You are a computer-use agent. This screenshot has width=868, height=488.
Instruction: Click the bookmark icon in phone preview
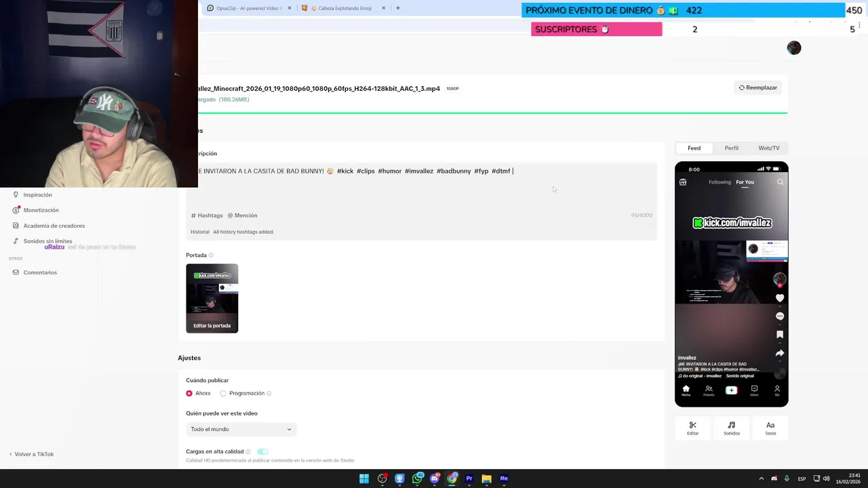click(x=780, y=335)
